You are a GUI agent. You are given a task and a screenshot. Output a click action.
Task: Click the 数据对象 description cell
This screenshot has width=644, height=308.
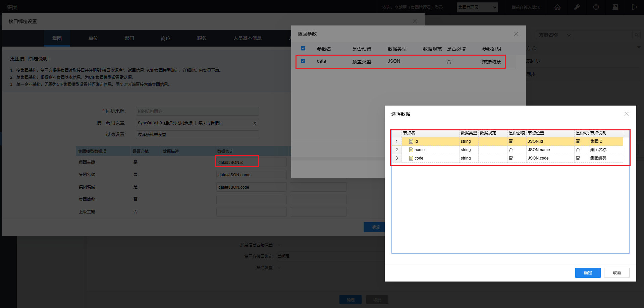(x=492, y=62)
